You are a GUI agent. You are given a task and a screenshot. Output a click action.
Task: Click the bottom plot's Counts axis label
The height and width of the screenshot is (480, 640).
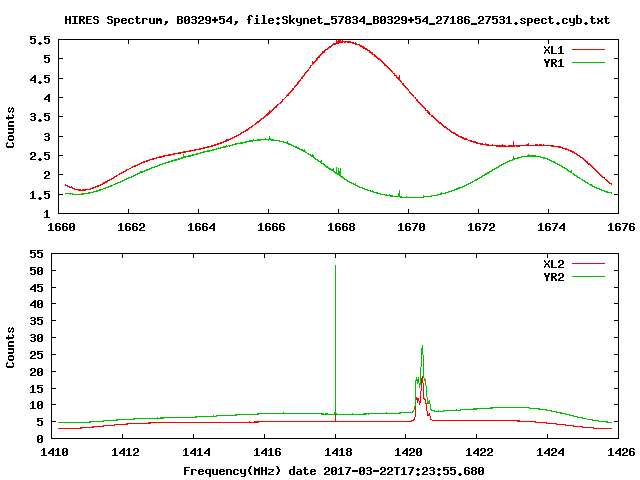(10, 347)
